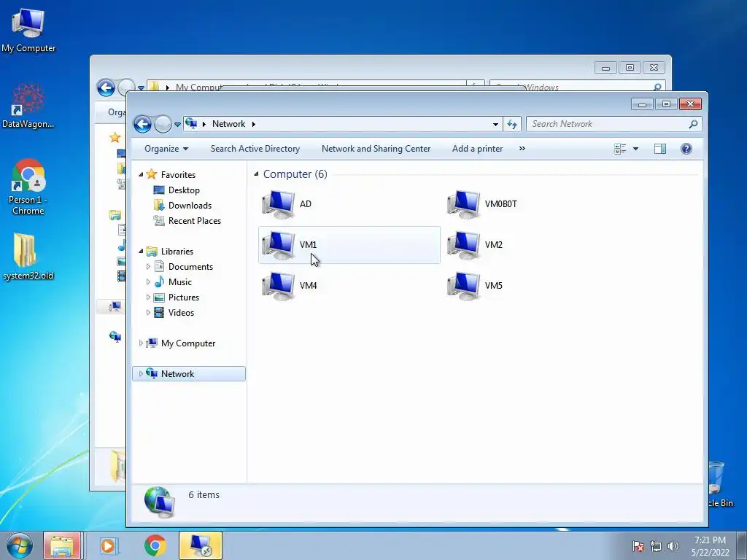This screenshot has height=560, width=747.
Task: Open Windows Explorer from the taskbar
Action: click(x=62, y=545)
